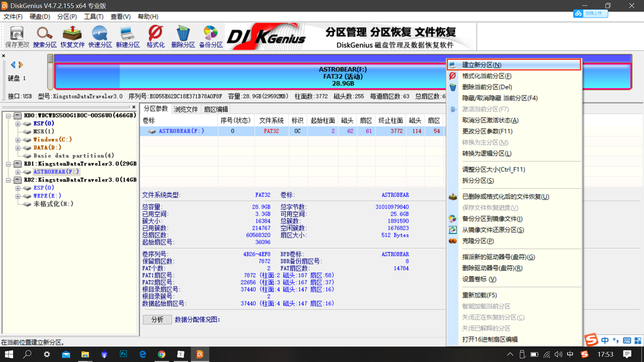644x362 pixels.
Task: Select MSR(1) partition in tree
Action: (x=44, y=132)
